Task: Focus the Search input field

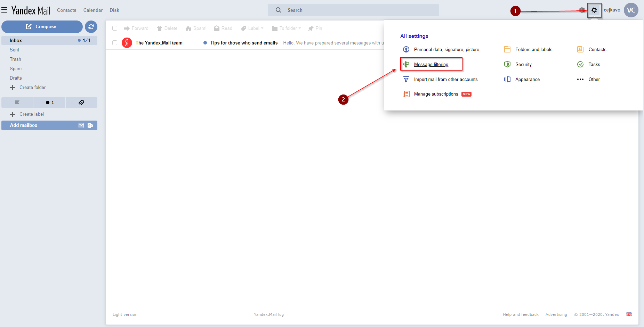Action: 353,10
